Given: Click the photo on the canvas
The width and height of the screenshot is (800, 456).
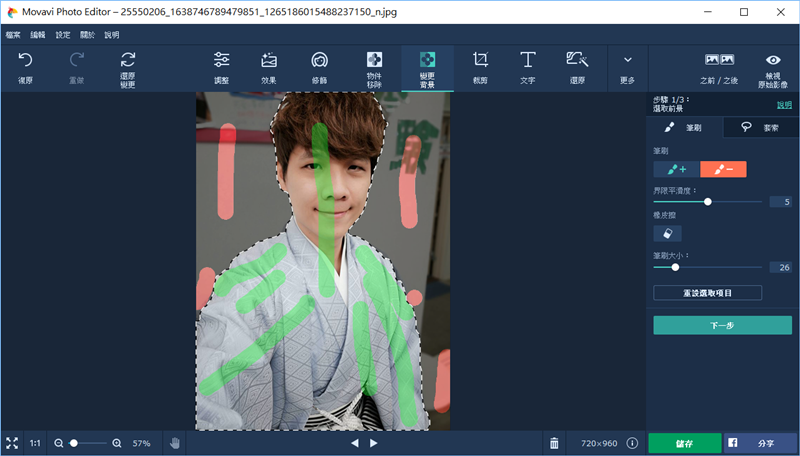Looking at the screenshot, I should (323, 261).
